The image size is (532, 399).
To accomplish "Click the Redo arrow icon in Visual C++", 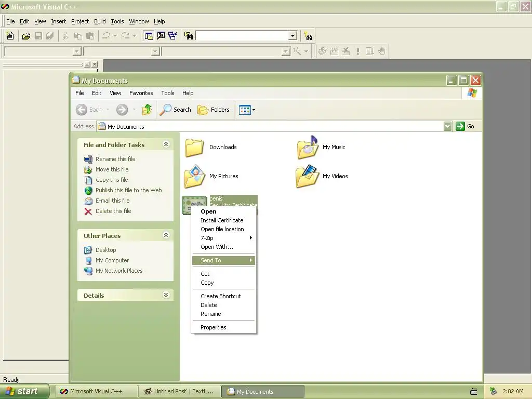I will 125,36.
